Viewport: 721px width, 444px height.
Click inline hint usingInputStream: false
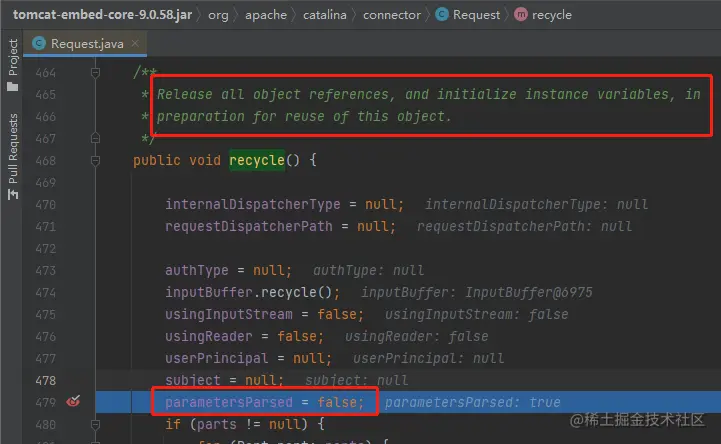476,314
